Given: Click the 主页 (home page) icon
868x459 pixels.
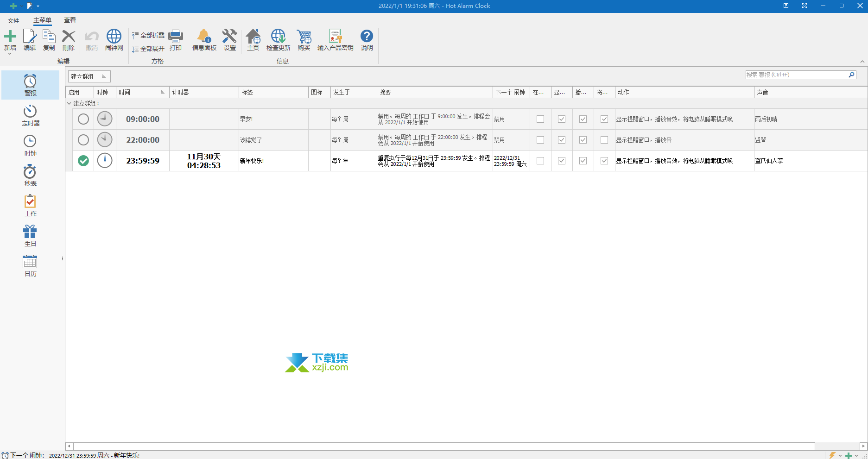Looking at the screenshot, I should tap(253, 36).
